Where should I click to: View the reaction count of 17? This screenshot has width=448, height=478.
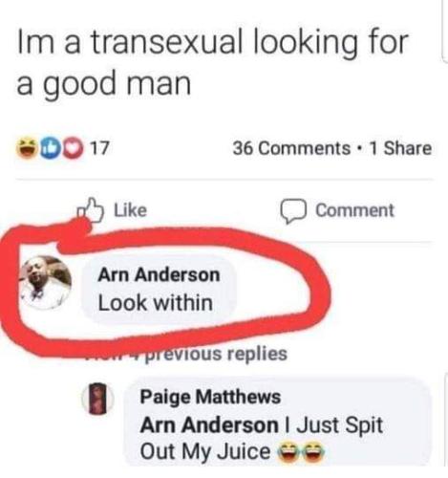[x=100, y=148]
